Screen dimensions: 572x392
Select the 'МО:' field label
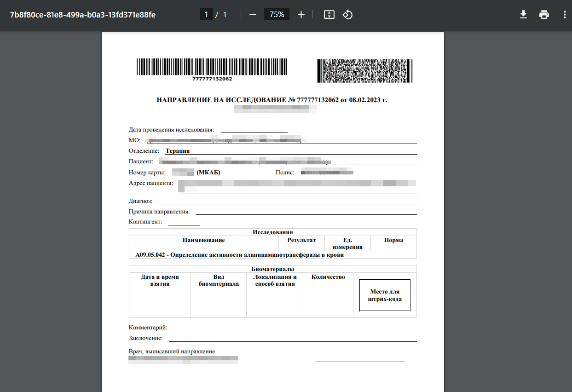tap(135, 140)
